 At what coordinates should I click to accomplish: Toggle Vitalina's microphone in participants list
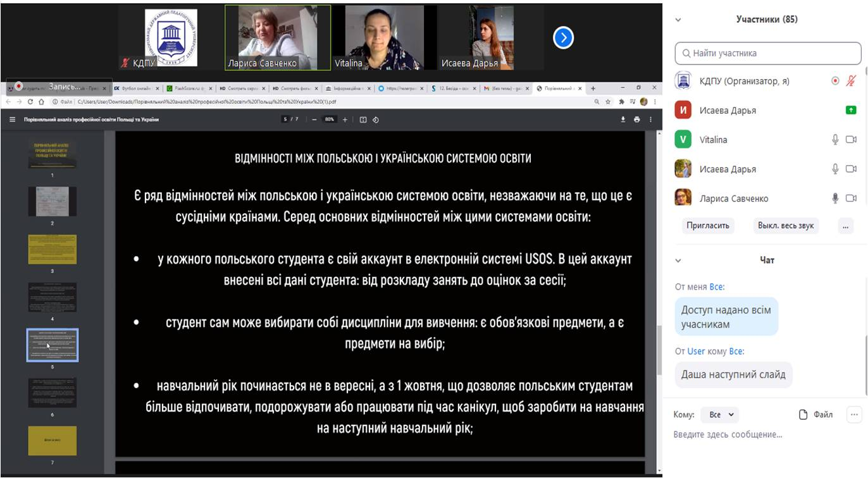[835, 140]
